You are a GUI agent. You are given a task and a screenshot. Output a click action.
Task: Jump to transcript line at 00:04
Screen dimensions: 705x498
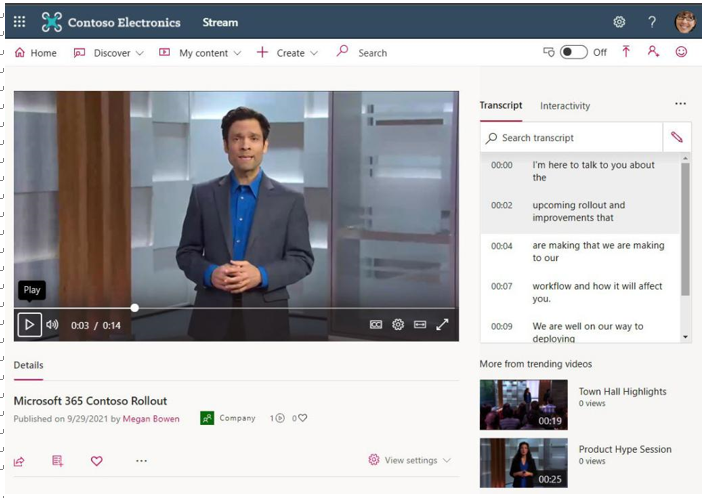[x=580, y=252]
